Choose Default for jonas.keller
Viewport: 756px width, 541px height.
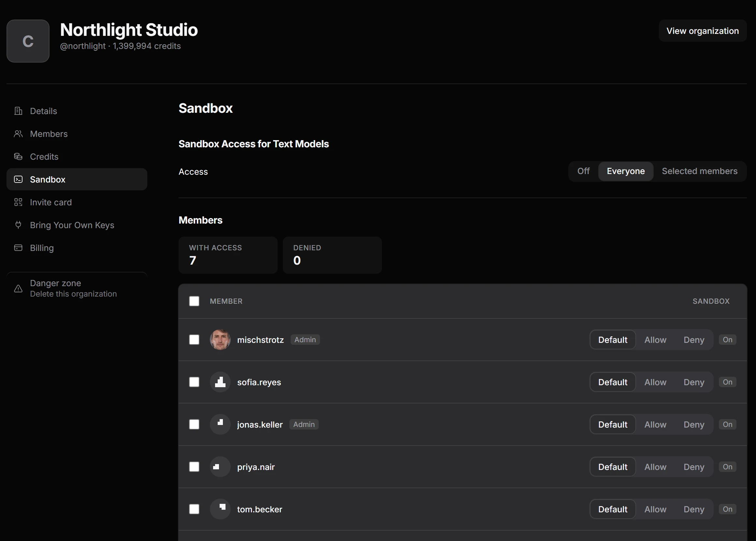(613, 424)
